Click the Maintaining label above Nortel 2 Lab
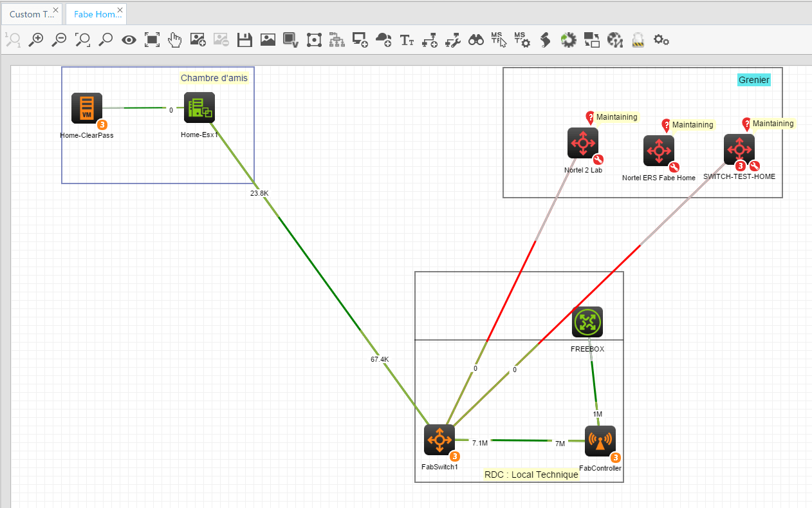 pos(616,117)
